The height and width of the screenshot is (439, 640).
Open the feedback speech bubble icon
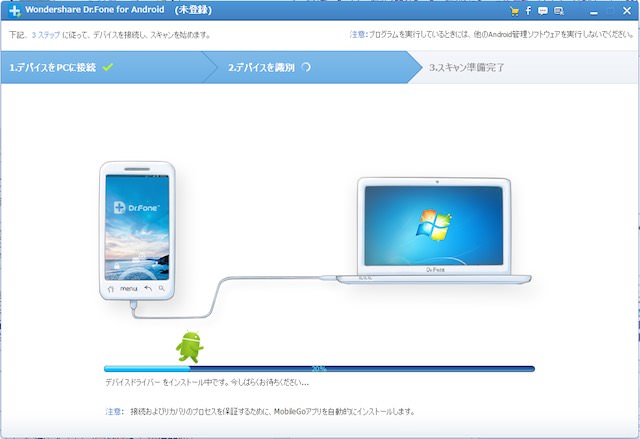[x=543, y=11]
